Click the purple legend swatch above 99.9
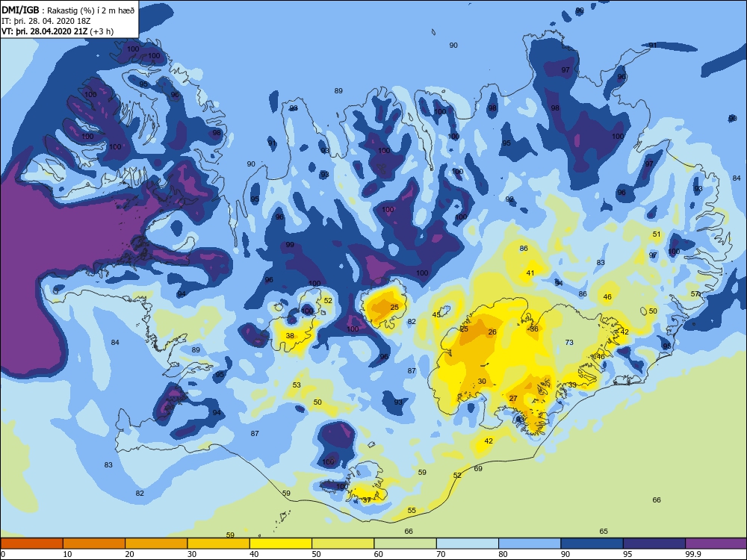The width and height of the screenshot is (747, 560). pyautogui.click(x=716, y=544)
